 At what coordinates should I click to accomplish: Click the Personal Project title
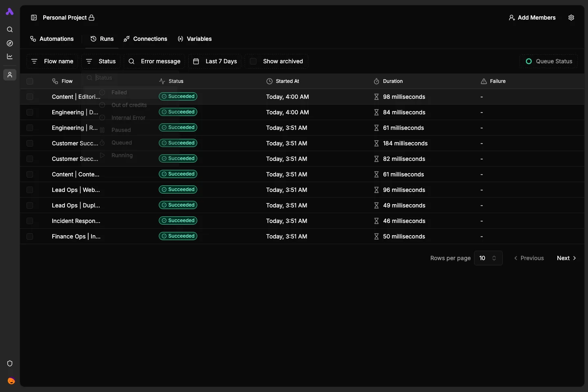[x=65, y=18]
